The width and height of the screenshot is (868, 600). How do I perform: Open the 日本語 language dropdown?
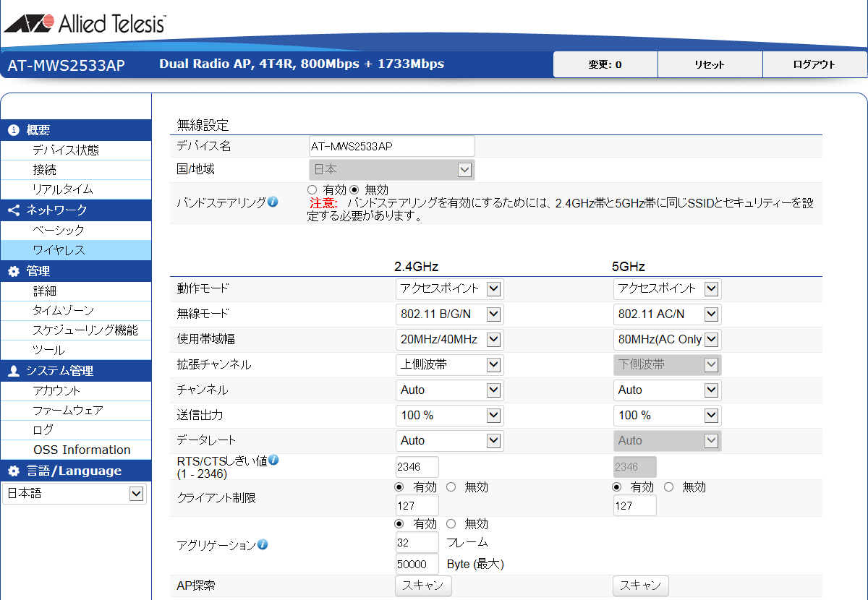(x=74, y=494)
